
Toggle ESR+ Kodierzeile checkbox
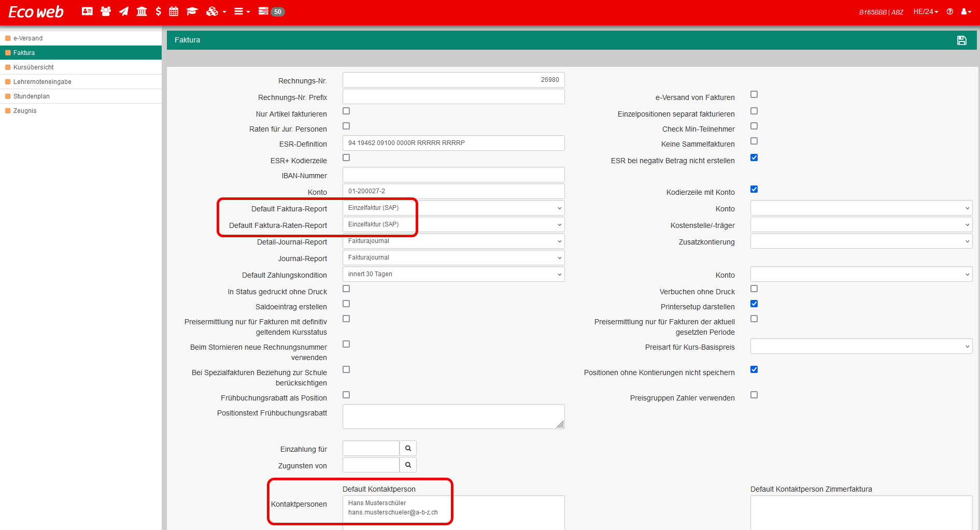point(346,157)
